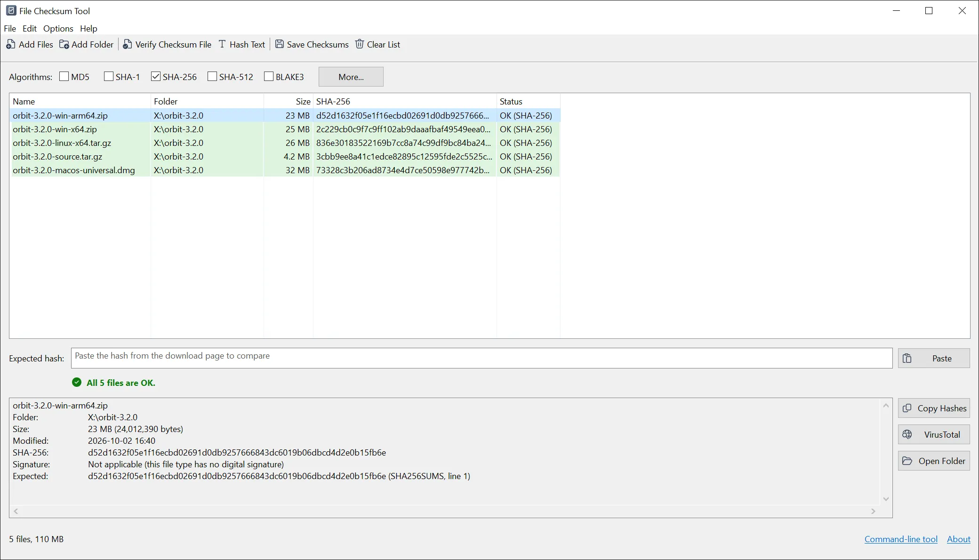The image size is (979, 560).
Task: Click the Expected hash input field
Action: point(481,358)
